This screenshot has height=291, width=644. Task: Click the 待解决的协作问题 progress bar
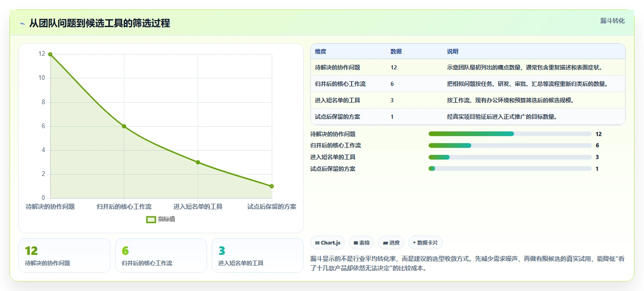pyautogui.click(x=510, y=134)
